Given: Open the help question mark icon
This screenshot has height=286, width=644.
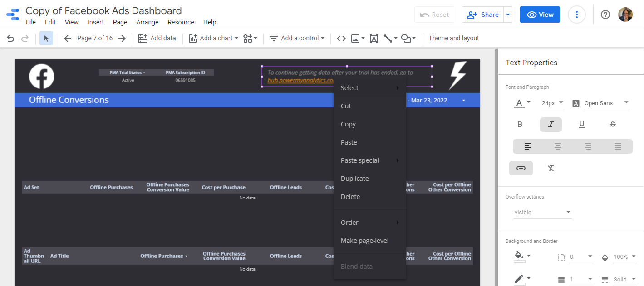Looking at the screenshot, I should click(605, 15).
